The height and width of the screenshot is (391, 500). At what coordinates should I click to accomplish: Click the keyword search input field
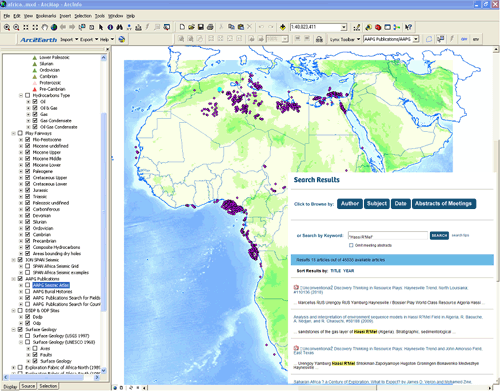click(388, 236)
